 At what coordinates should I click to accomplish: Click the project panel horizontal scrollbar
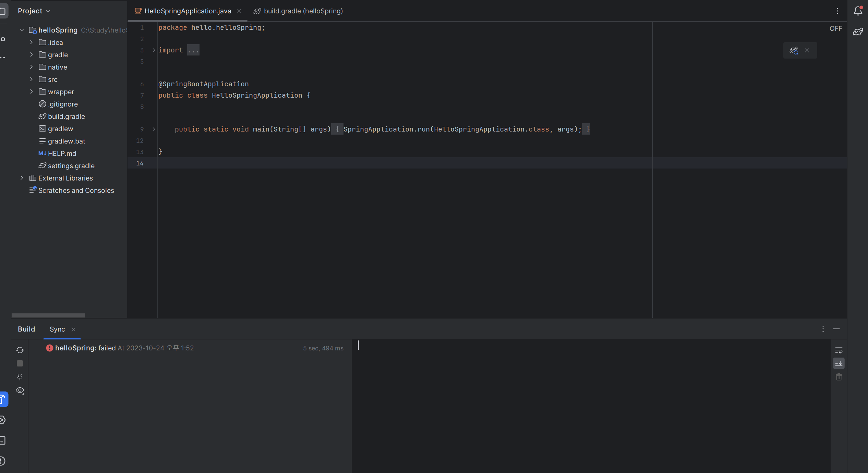coord(48,315)
